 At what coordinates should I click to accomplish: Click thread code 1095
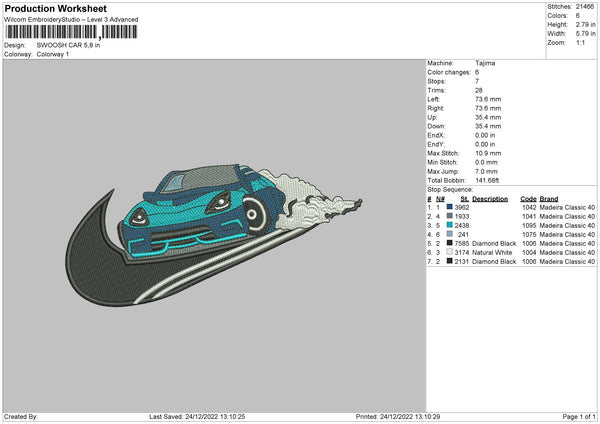click(529, 225)
